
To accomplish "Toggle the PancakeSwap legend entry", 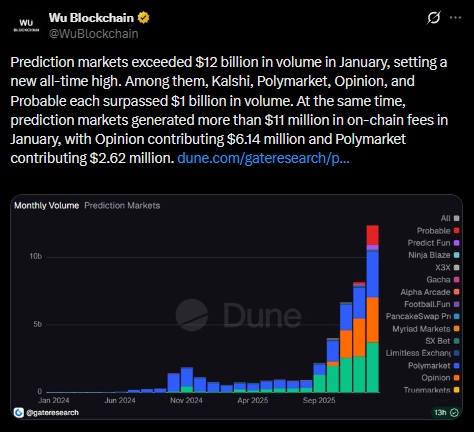I will [x=423, y=316].
